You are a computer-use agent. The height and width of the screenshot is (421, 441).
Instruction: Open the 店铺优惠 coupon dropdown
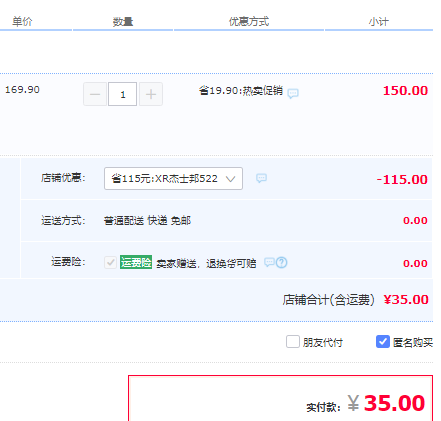pos(173,179)
